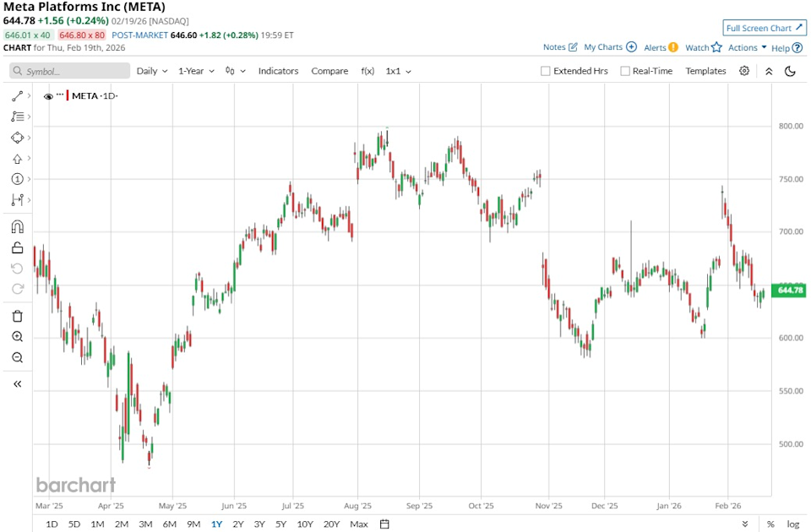Switch to the Max range tab
The height and width of the screenshot is (532, 811).
click(358, 524)
